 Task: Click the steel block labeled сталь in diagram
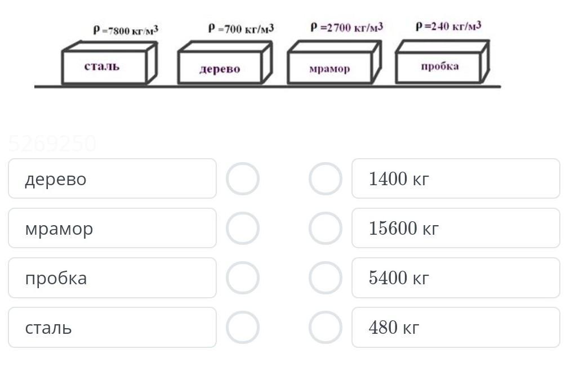(x=109, y=62)
